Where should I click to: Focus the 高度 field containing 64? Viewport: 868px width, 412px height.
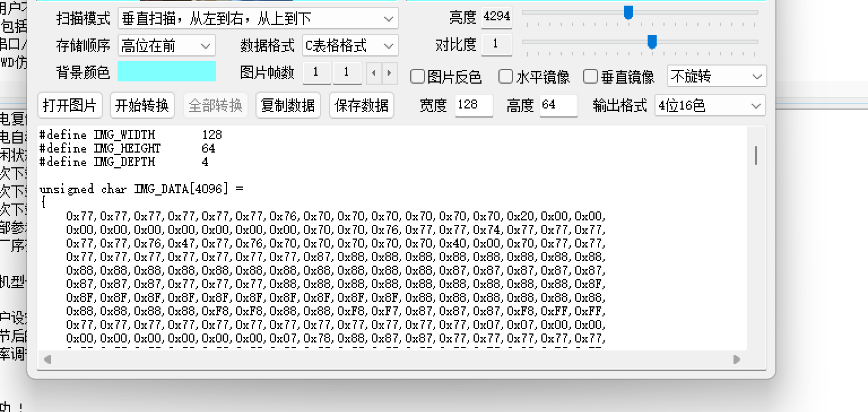click(559, 106)
